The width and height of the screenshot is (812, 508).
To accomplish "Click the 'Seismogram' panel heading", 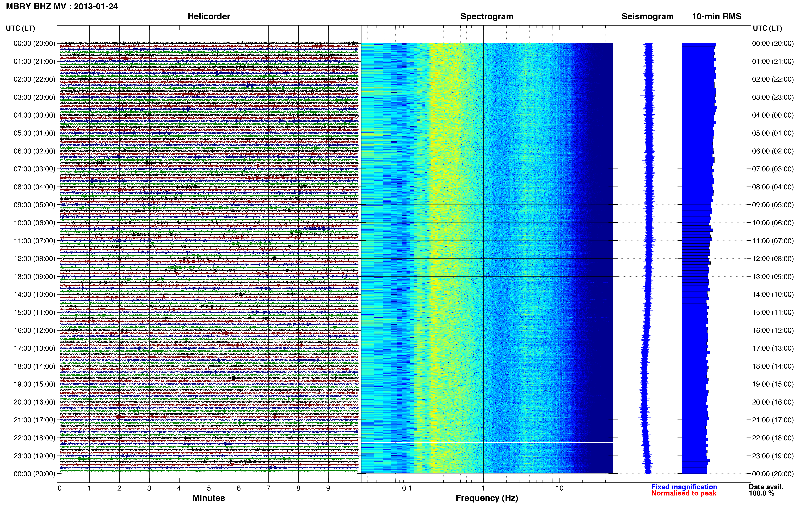I will (648, 16).
